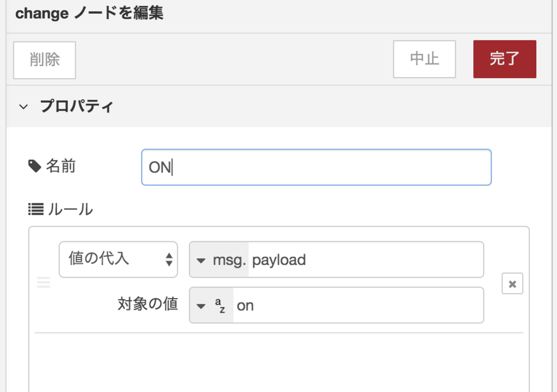Focus the 名前 input containing ON
Viewport: 557px width, 392px height.
(316, 167)
